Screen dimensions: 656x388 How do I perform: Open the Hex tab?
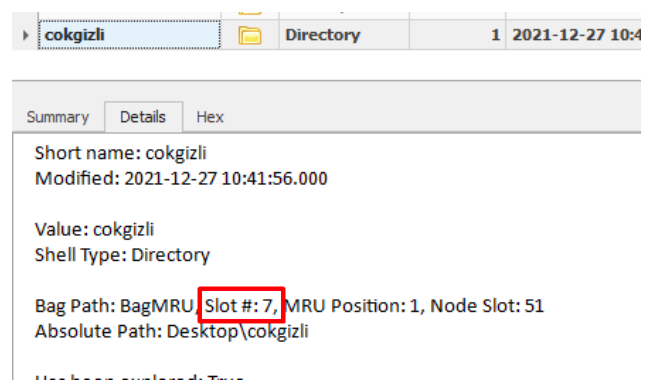click(x=210, y=117)
